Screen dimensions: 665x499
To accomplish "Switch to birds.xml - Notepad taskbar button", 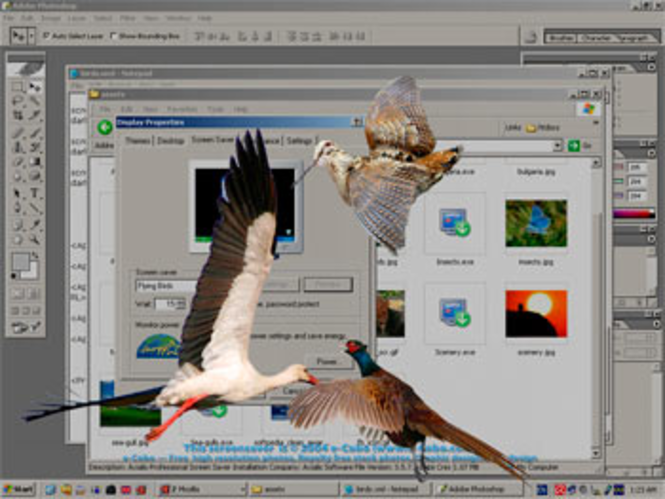I will [385, 489].
